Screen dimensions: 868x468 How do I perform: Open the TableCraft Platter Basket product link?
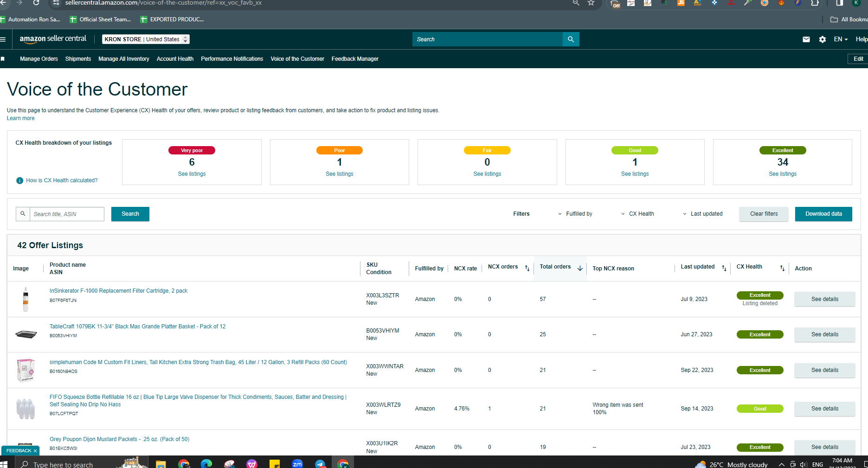point(137,327)
